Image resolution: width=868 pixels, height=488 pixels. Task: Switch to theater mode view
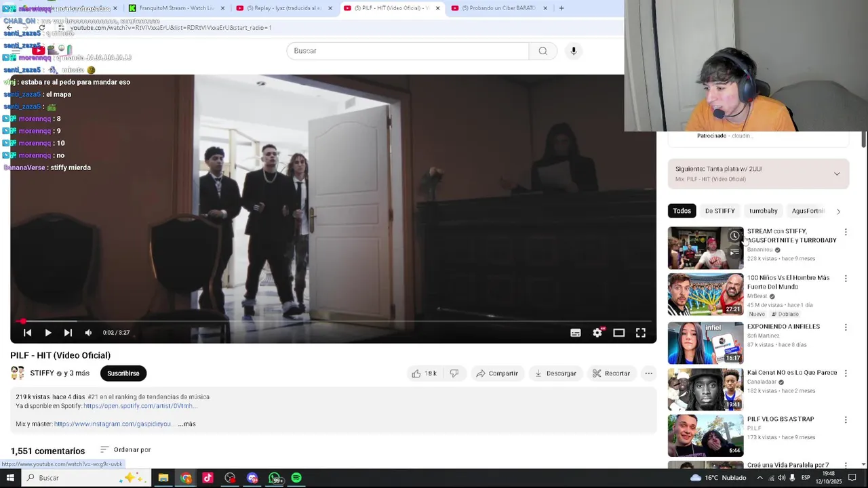click(x=618, y=333)
